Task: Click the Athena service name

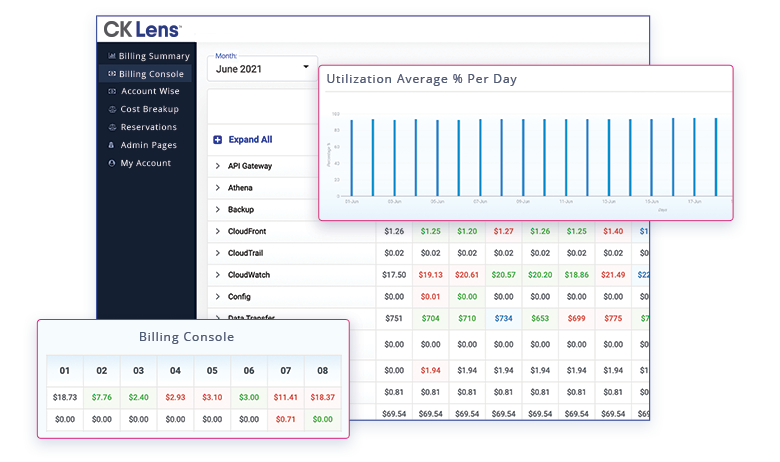Action: click(240, 188)
